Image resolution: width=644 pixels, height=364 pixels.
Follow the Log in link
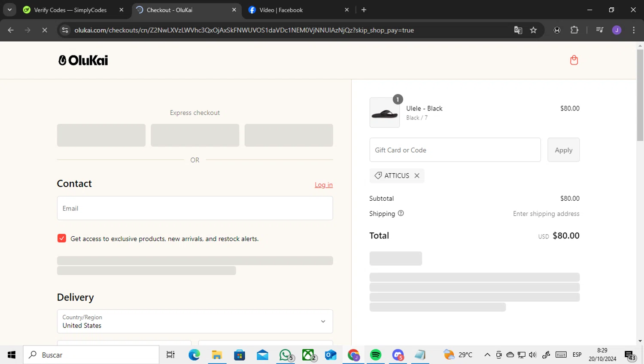point(324,185)
